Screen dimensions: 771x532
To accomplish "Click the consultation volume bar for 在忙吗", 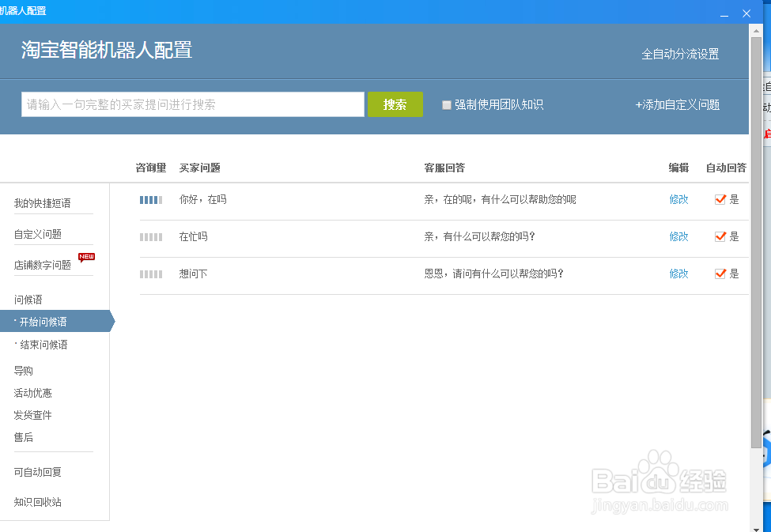I will click(151, 237).
